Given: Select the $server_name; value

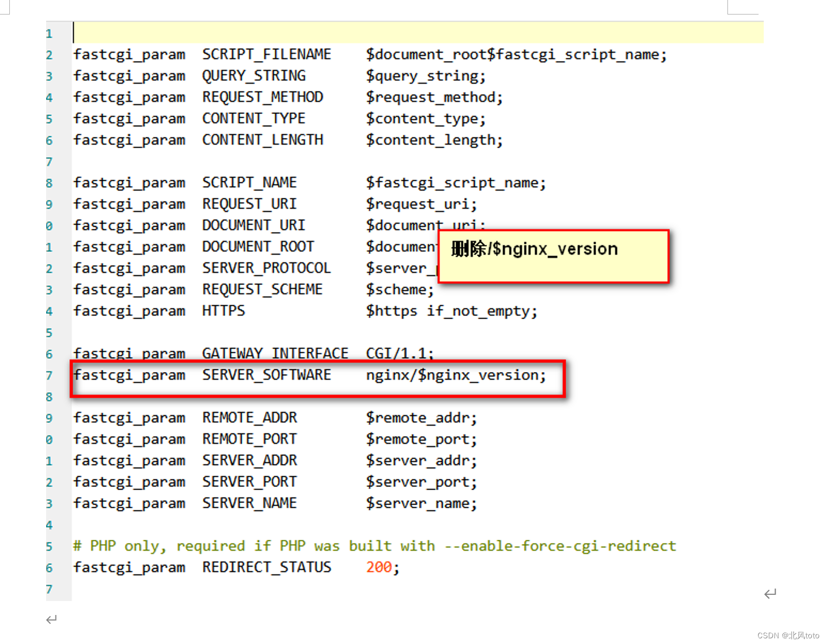Looking at the screenshot, I should tap(422, 504).
